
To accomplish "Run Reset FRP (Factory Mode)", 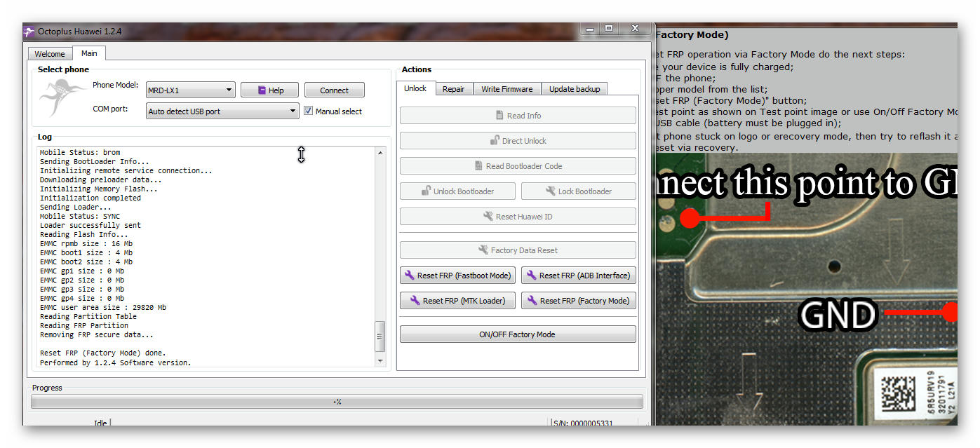I will click(579, 301).
